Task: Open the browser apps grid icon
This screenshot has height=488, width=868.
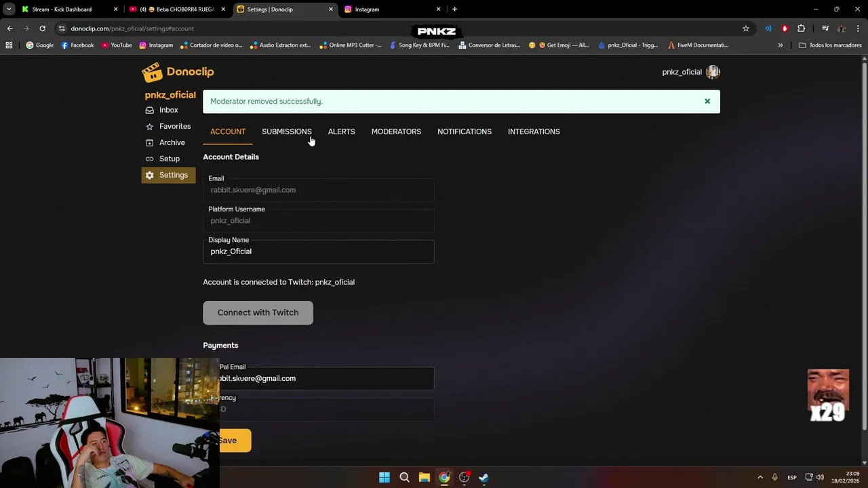Action: click(x=9, y=45)
